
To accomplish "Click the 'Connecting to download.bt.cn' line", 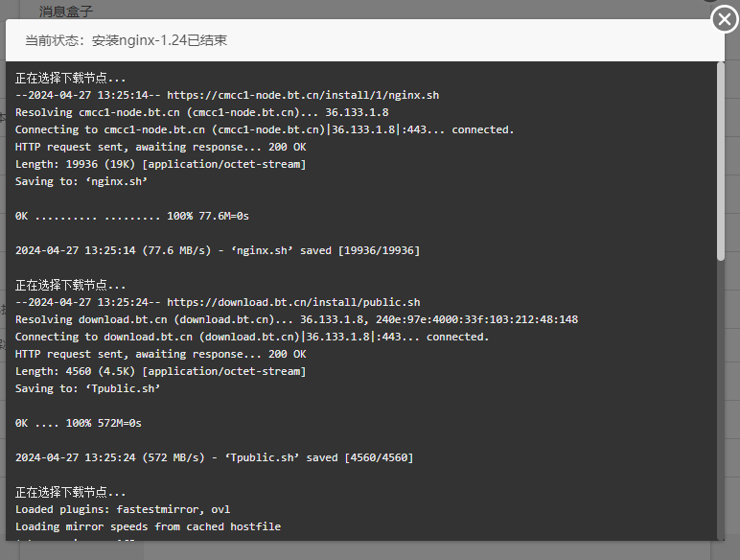I will pos(252,337).
